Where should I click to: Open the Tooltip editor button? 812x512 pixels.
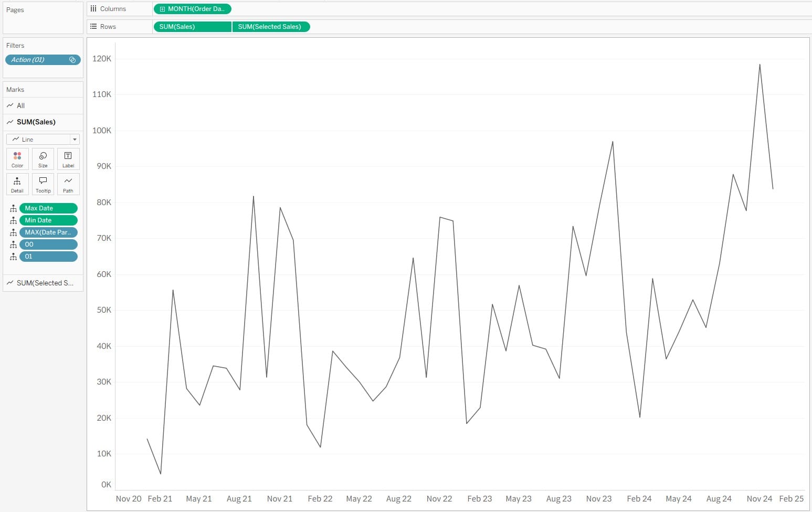click(43, 184)
